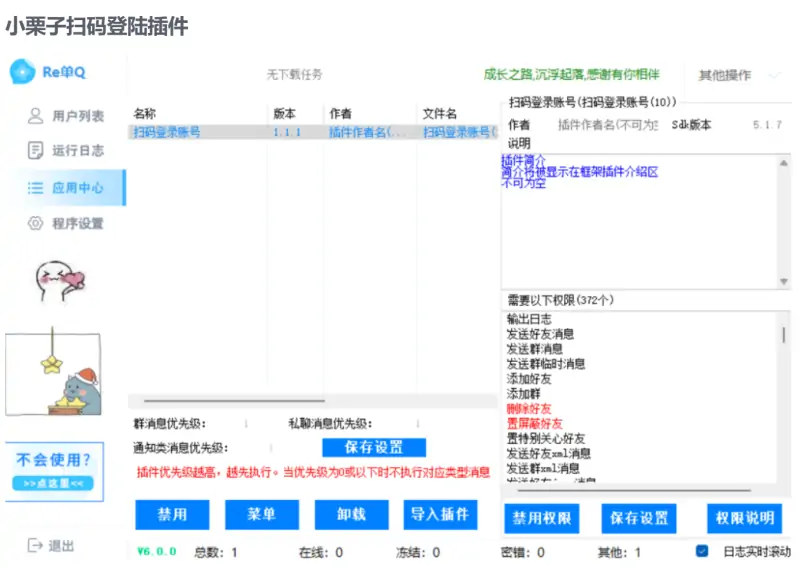Screen dimensions: 800x569
Task: Select 输出日志 in permissions list
Action: pyautogui.click(x=529, y=319)
